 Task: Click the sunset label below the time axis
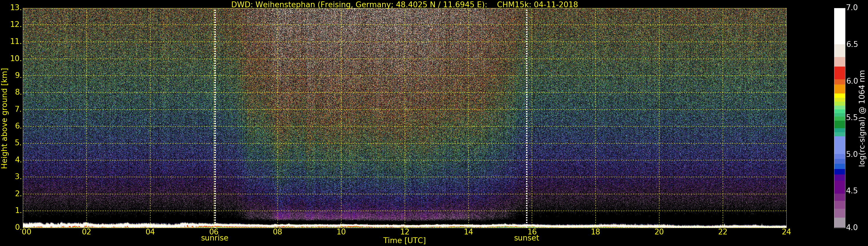pos(526,238)
